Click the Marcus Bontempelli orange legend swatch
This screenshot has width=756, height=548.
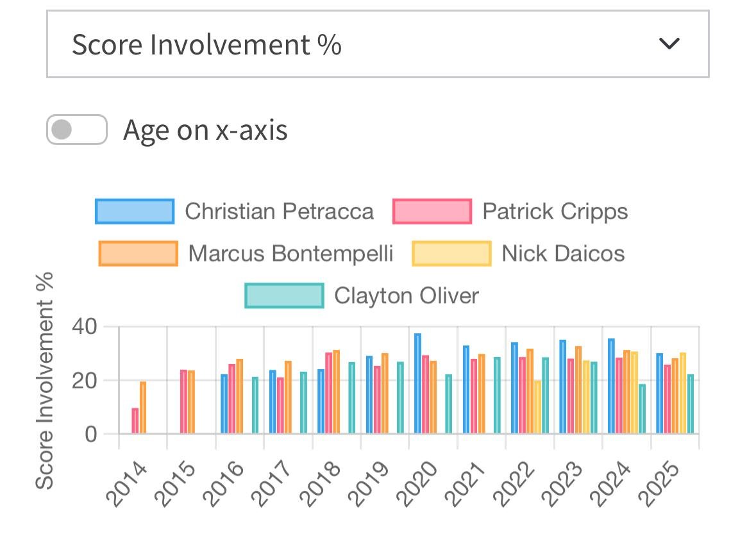(x=138, y=254)
